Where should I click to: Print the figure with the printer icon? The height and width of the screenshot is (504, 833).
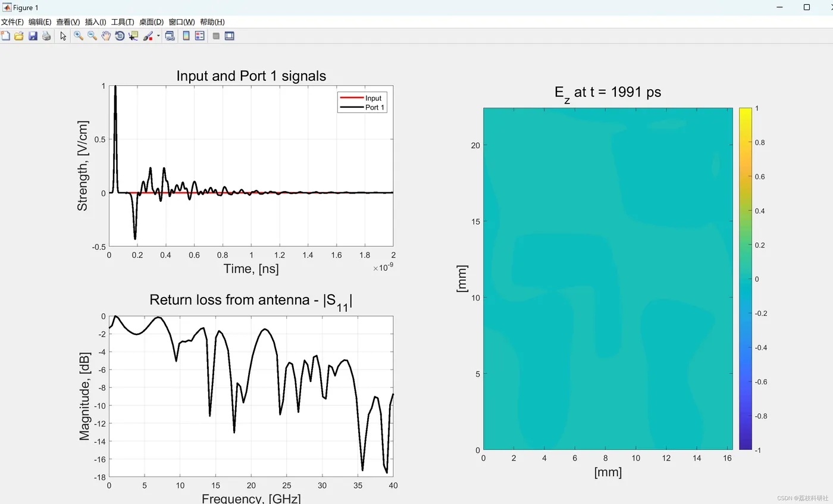click(46, 36)
